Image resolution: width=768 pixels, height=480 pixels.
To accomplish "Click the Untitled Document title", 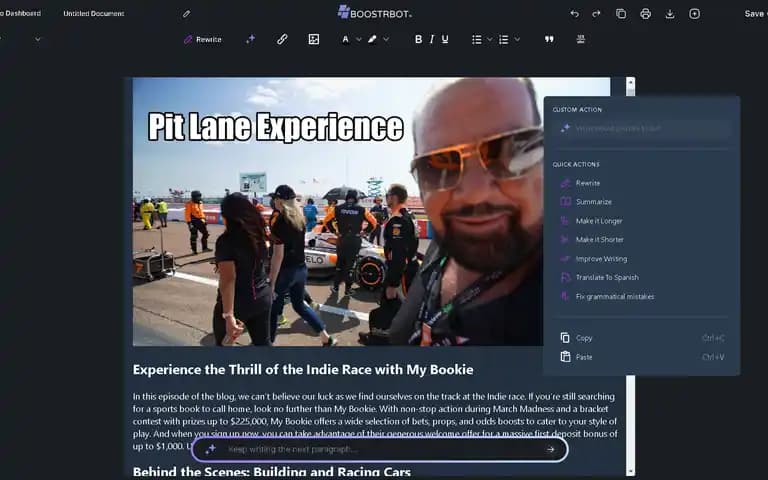I will pyautogui.click(x=94, y=14).
